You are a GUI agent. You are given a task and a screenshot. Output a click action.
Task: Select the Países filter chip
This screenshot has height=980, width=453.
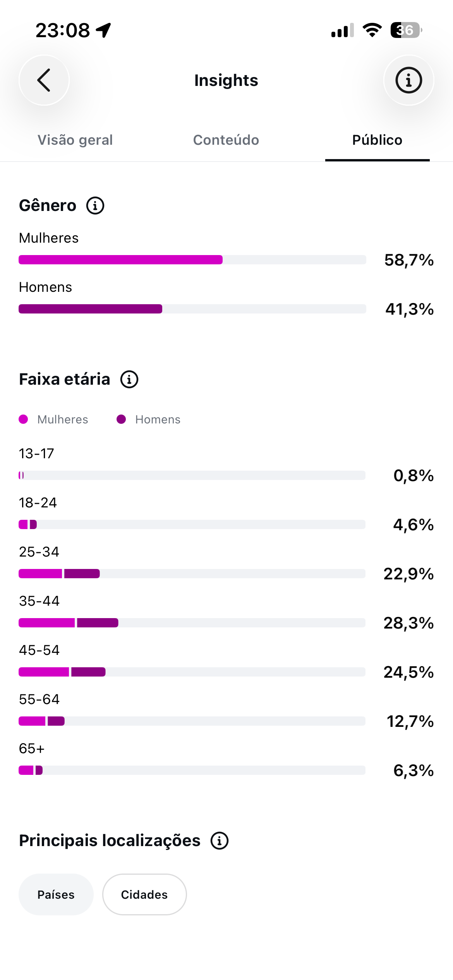tap(56, 894)
